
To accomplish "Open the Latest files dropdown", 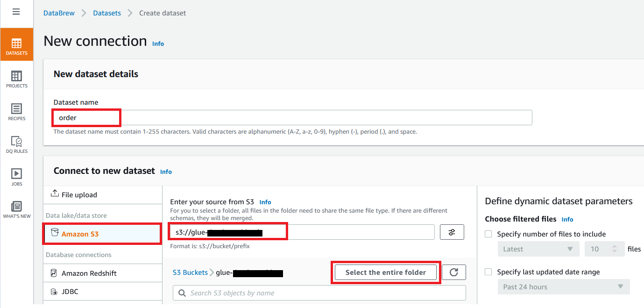I will coord(538,249).
